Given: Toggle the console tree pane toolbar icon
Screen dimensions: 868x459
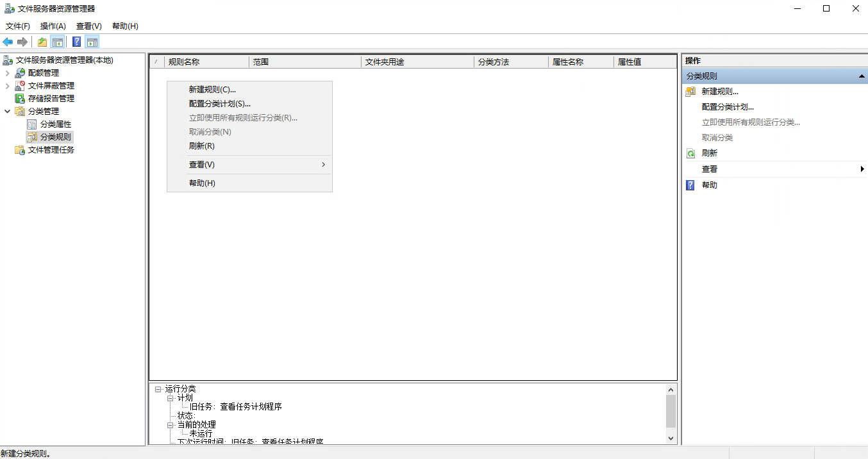Looking at the screenshot, I should coord(58,42).
